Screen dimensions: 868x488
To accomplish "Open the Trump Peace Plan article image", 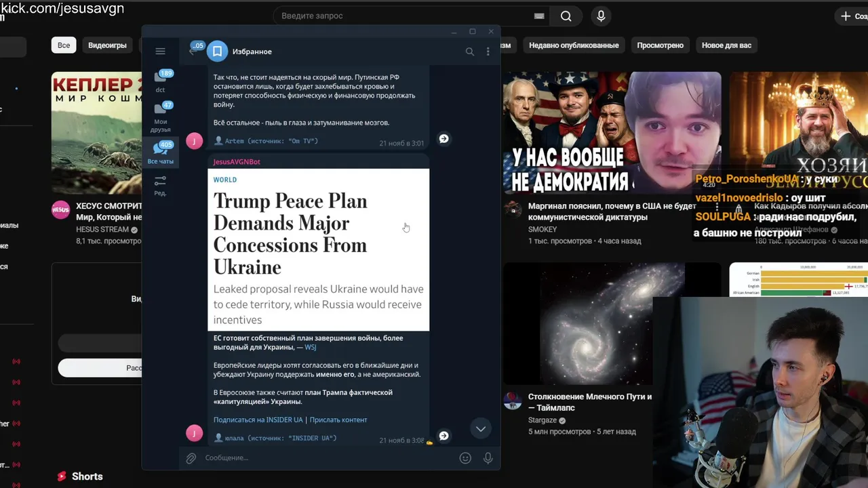I will [318, 249].
